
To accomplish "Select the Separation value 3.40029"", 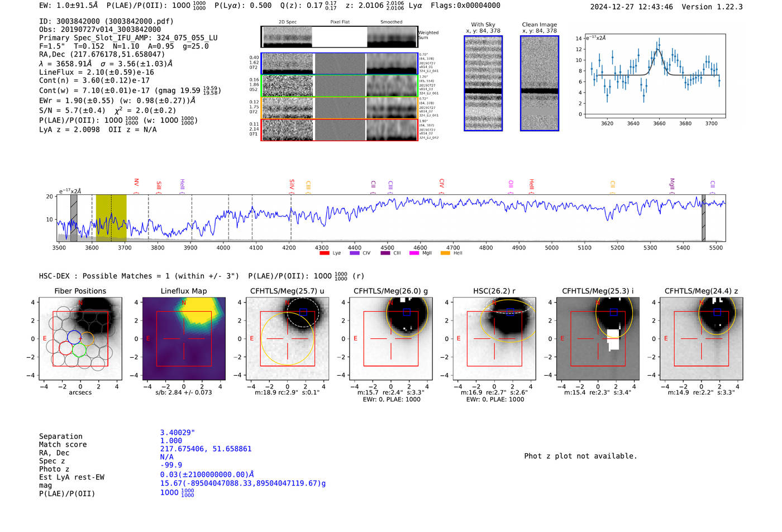I will click(x=178, y=433).
